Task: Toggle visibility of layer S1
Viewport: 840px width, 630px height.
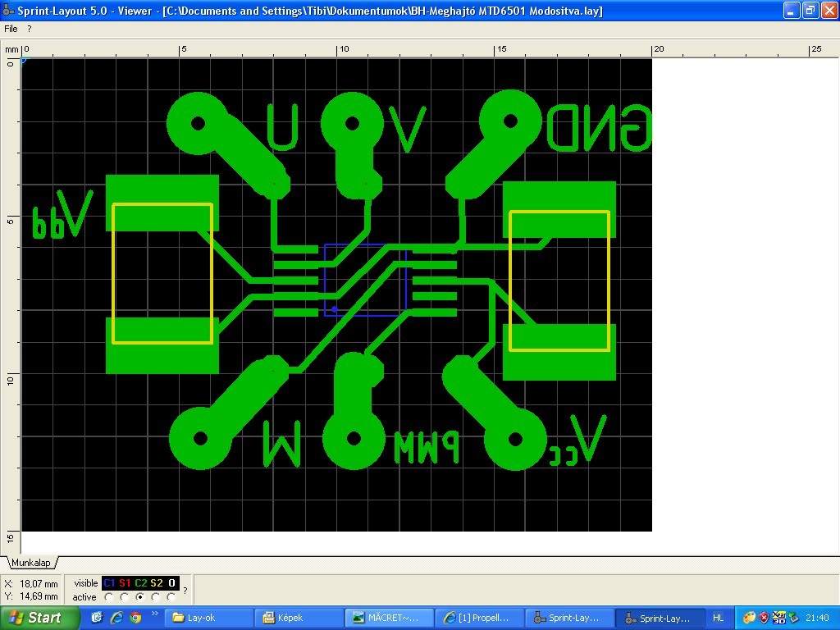Action: click(x=125, y=583)
